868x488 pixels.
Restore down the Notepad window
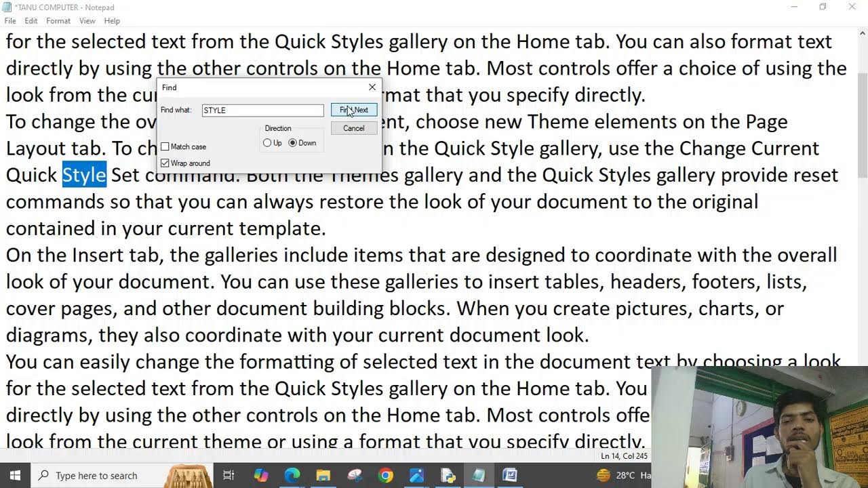(x=823, y=7)
